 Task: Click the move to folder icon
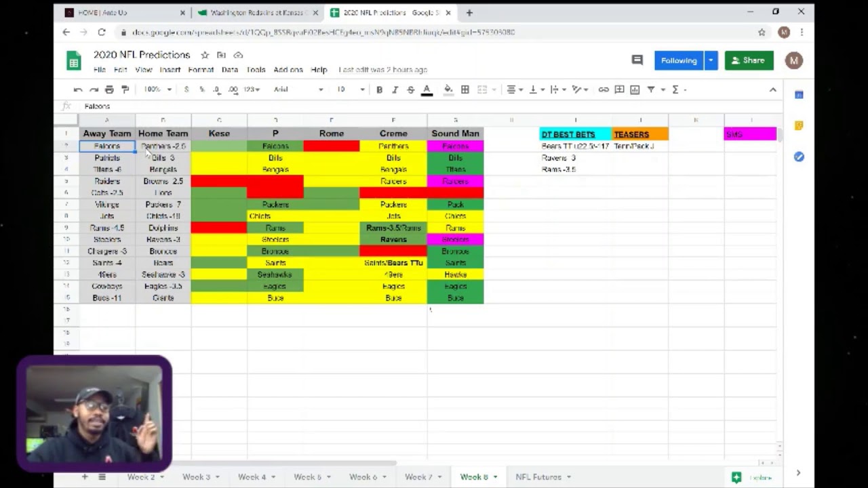tap(221, 55)
